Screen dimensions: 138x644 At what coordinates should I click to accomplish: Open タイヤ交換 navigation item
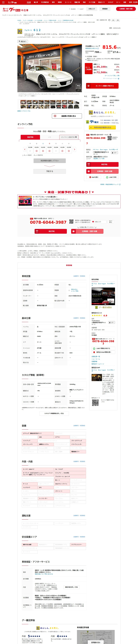[92, 2]
